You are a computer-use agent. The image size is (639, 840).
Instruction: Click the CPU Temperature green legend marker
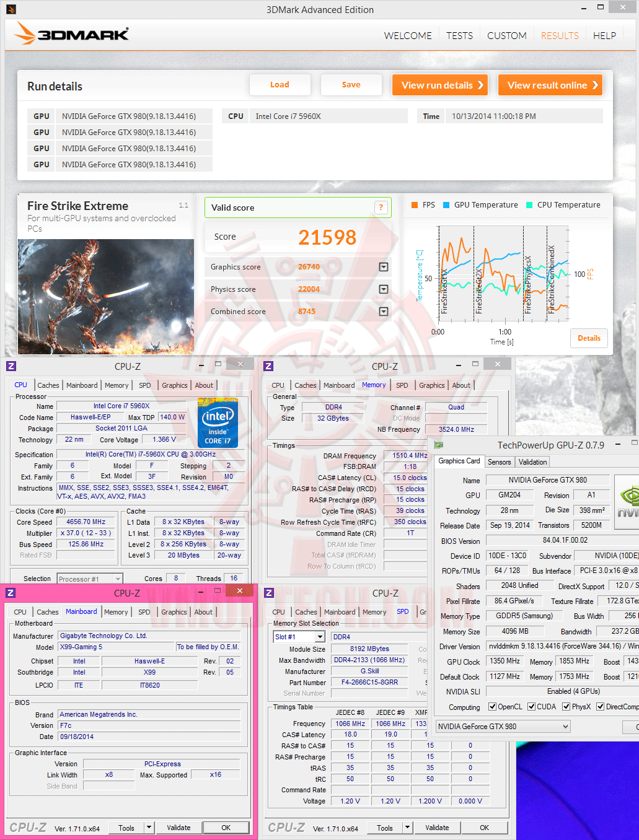pyautogui.click(x=529, y=205)
